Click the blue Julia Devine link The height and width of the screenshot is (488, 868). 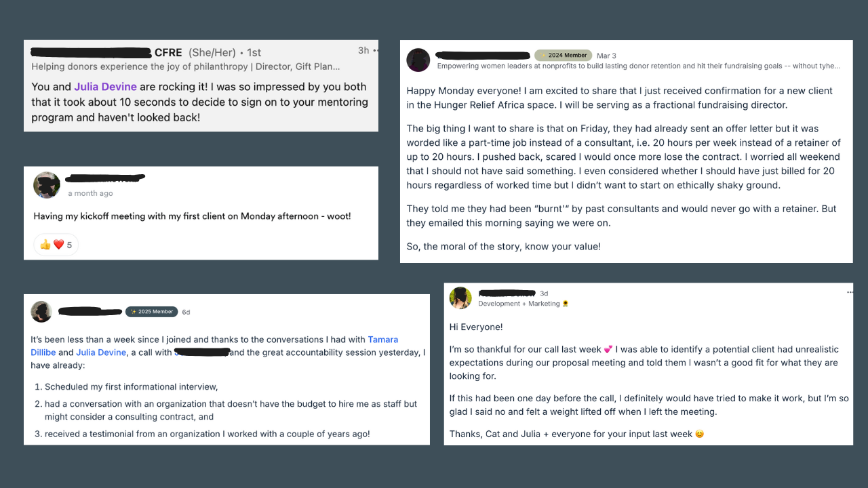tap(101, 352)
